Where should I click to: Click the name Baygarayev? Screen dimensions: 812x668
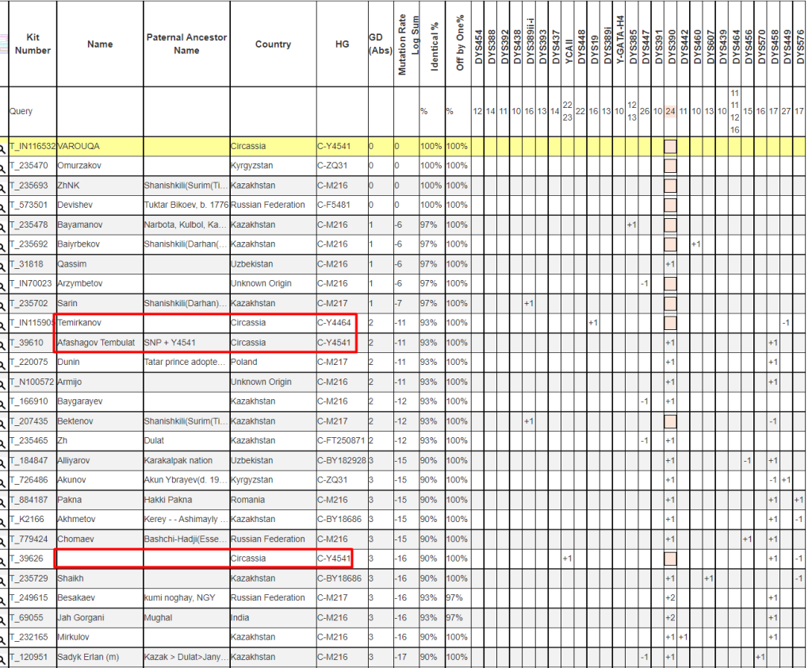pos(80,401)
